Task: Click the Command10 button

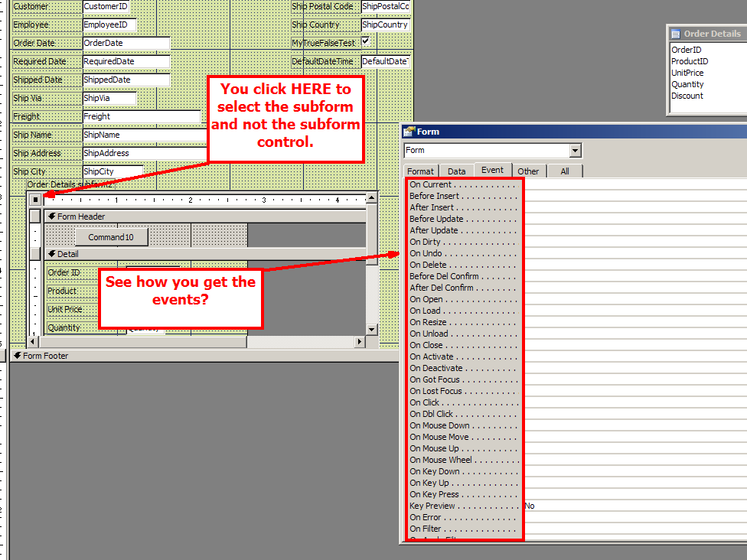Action: click(111, 237)
